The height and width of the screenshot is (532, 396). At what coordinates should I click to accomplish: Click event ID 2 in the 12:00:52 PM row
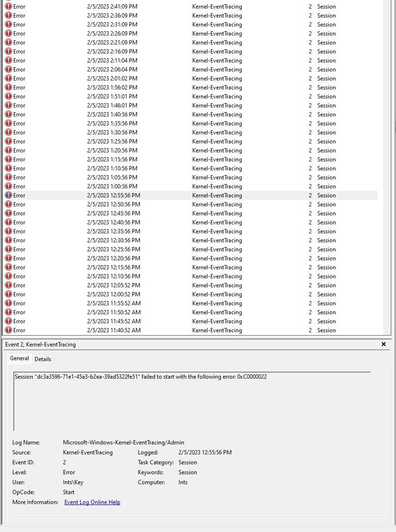(x=310, y=294)
